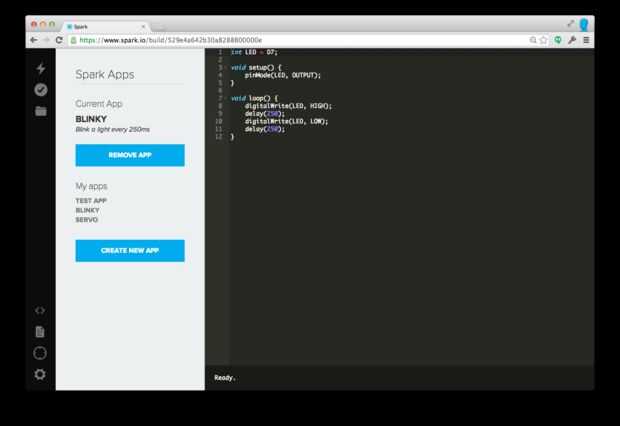Click the current app title BLINKY
The image size is (620, 426).
pos(91,119)
